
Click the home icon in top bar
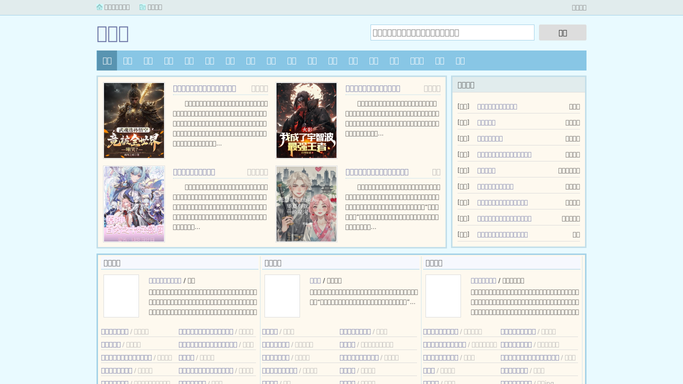click(99, 7)
